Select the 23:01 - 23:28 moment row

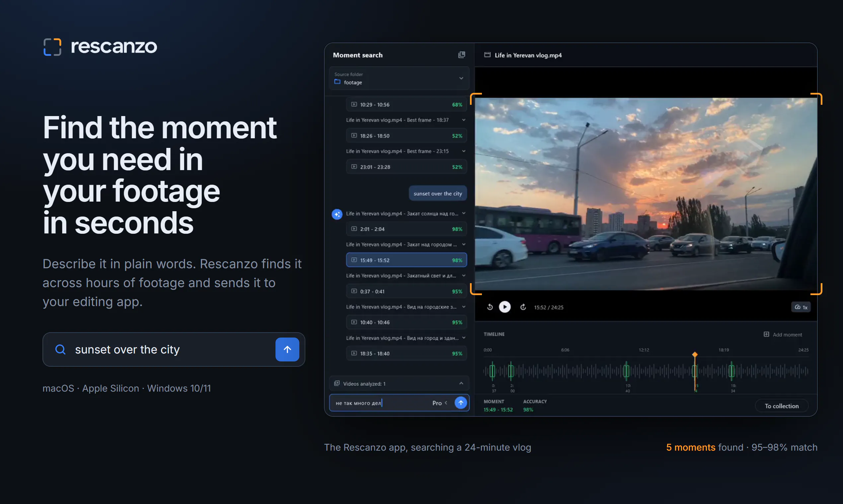pyautogui.click(x=406, y=167)
